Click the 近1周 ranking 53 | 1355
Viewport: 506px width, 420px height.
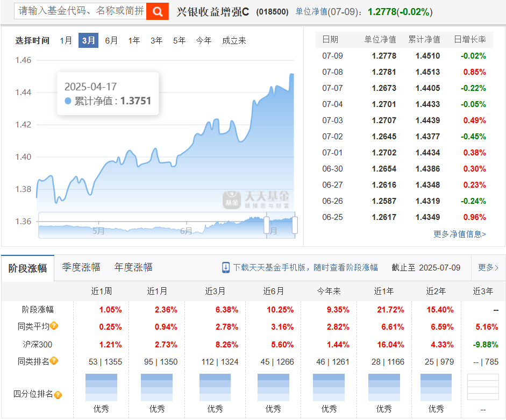pos(105,362)
